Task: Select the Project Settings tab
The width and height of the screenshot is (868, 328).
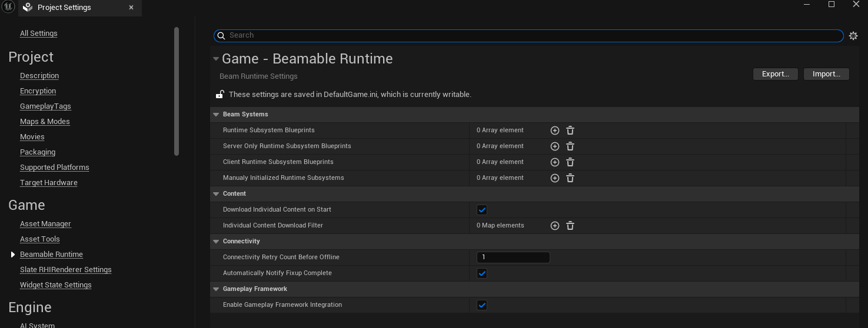Action: (x=64, y=8)
